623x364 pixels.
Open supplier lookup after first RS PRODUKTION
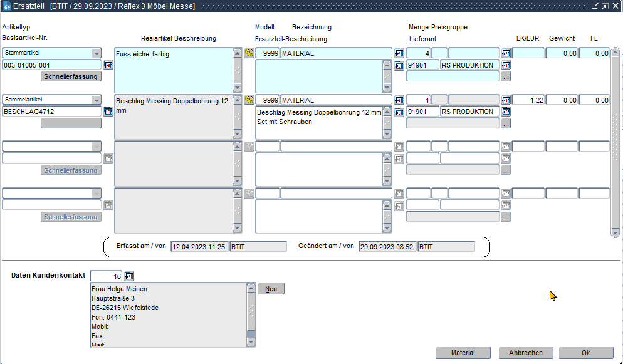[x=506, y=65]
